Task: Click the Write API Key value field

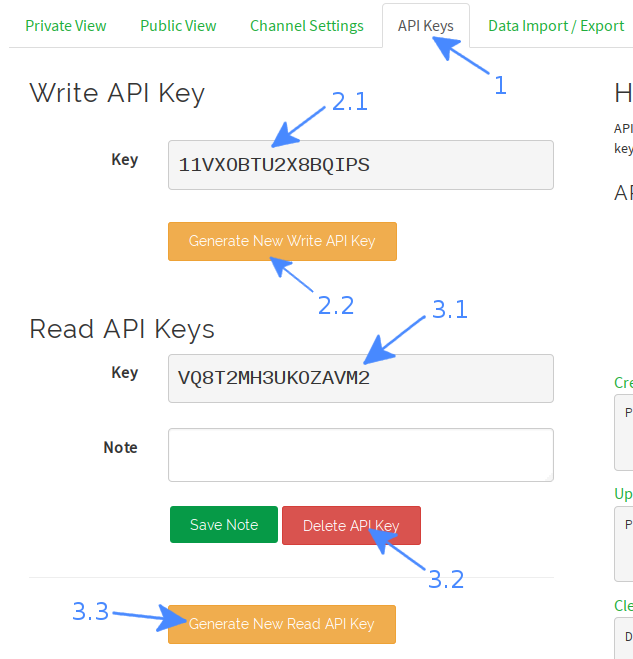Action: [361, 165]
